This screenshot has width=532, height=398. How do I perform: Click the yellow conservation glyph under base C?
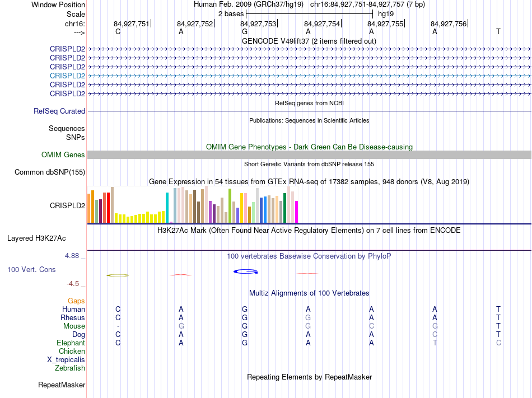click(x=118, y=275)
